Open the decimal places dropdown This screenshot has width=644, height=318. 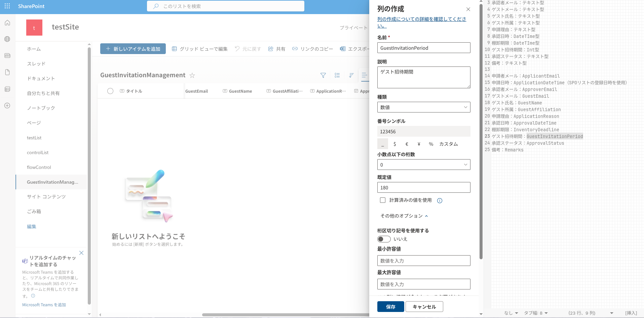point(423,165)
